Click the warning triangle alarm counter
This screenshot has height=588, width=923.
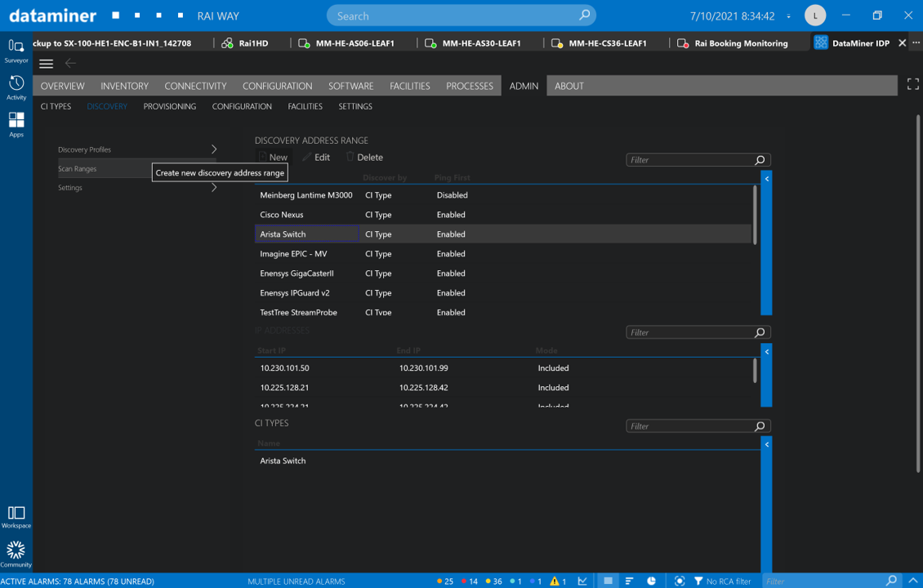coord(557,581)
